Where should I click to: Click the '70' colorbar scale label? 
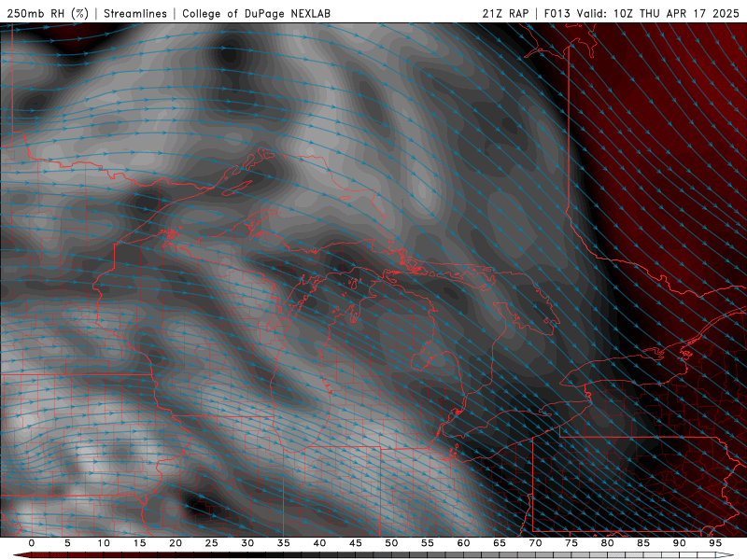535,543
